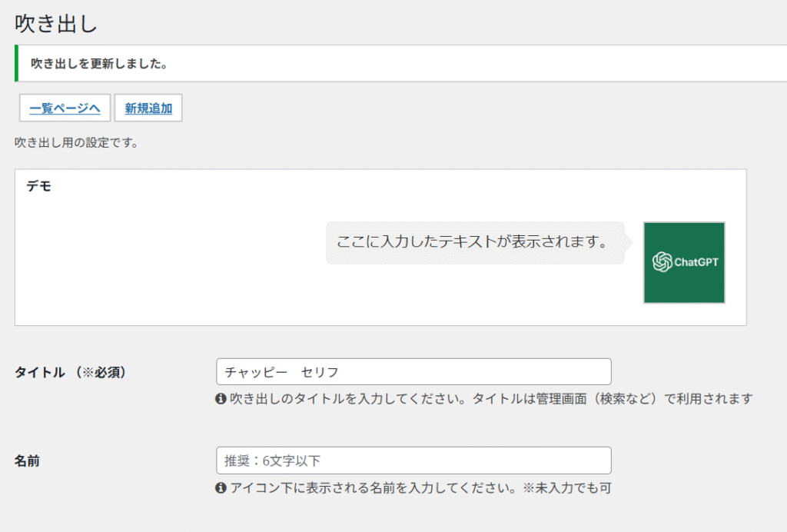This screenshot has width=787, height=532.
Task: Click the info icon under name field
Action: (221, 488)
